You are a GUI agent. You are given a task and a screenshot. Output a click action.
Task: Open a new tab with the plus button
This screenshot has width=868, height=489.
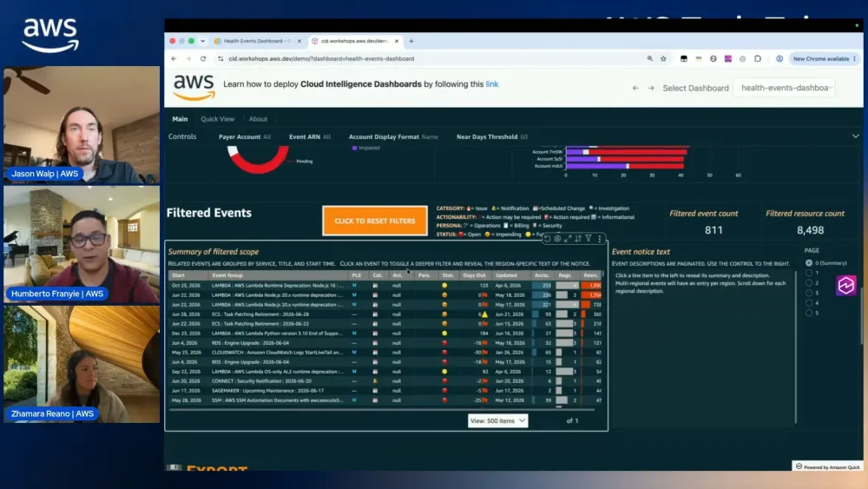411,41
